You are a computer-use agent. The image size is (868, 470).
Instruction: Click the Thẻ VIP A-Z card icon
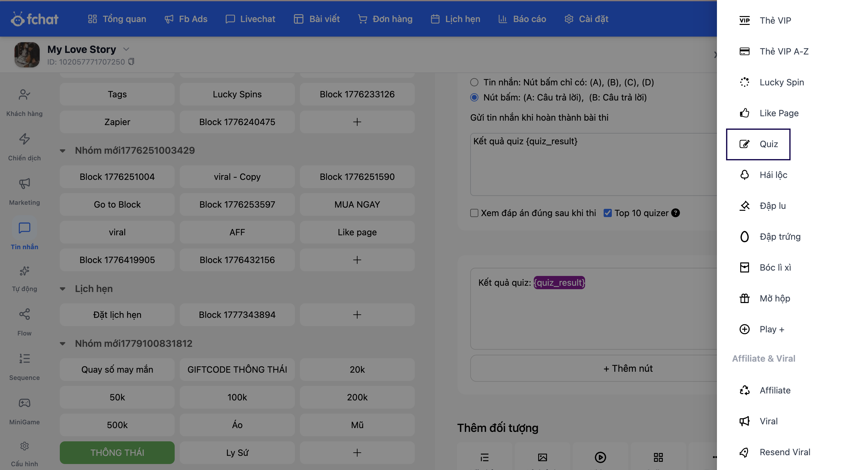point(744,51)
